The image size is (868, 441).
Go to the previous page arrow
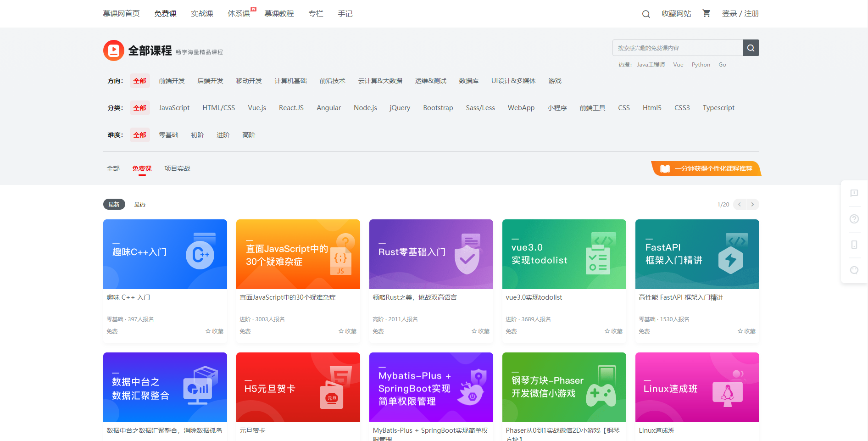click(740, 204)
